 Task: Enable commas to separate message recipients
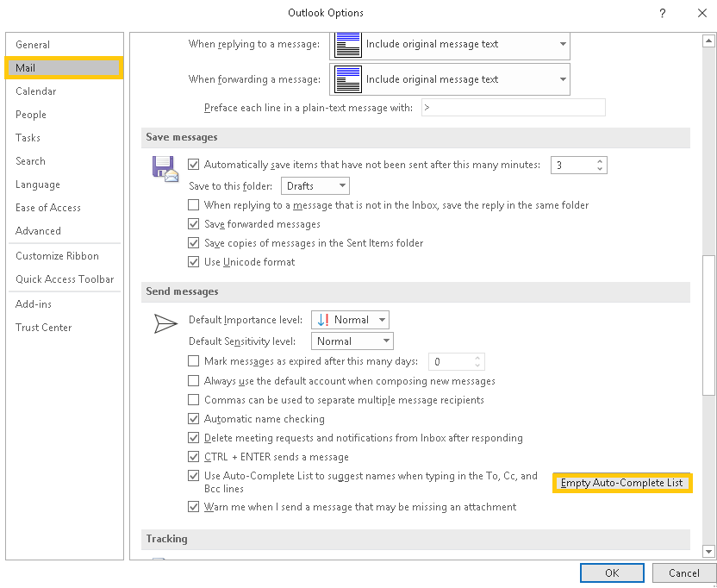(193, 399)
